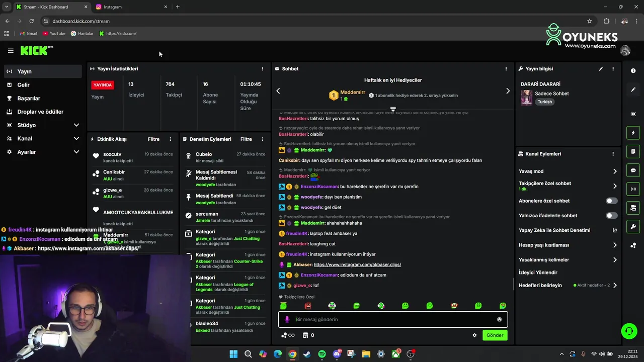Open the Yayın İstatistikleri panel options menu
The height and width of the screenshot is (362, 644).
pyautogui.click(x=262, y=69)
